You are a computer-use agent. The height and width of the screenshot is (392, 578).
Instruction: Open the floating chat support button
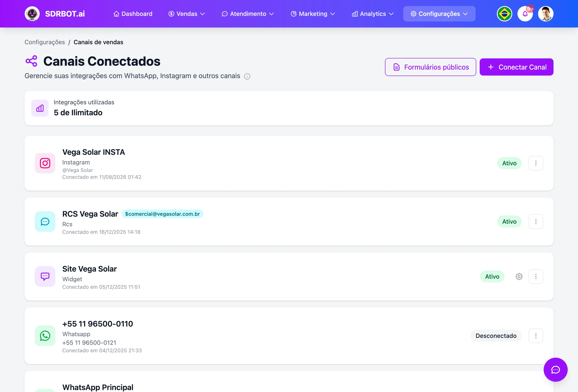556,370
